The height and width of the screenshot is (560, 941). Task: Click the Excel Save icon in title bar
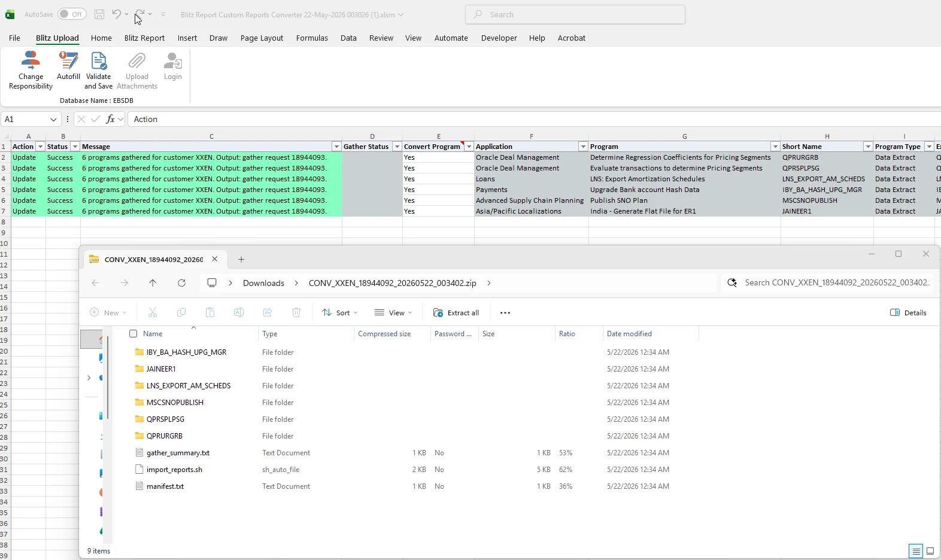pos(99,14)
